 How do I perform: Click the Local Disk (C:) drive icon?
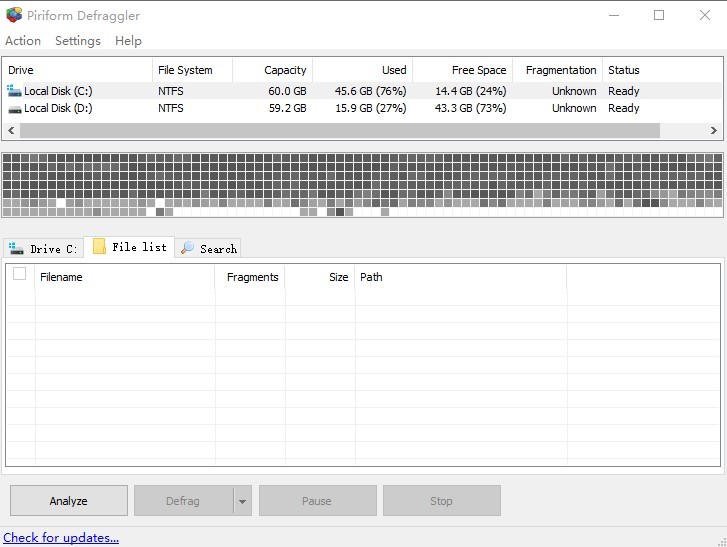(x=14, y=90)
